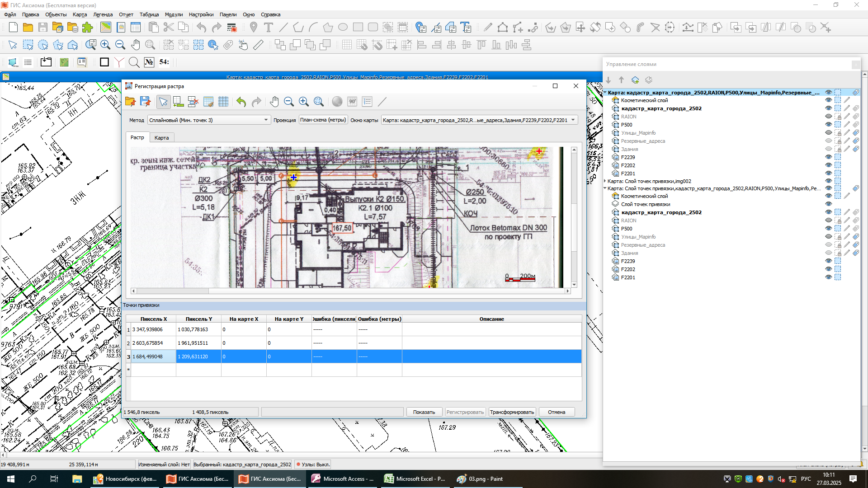
Task: Toggle visibility of the P500 layer
Action: point(828,125)
